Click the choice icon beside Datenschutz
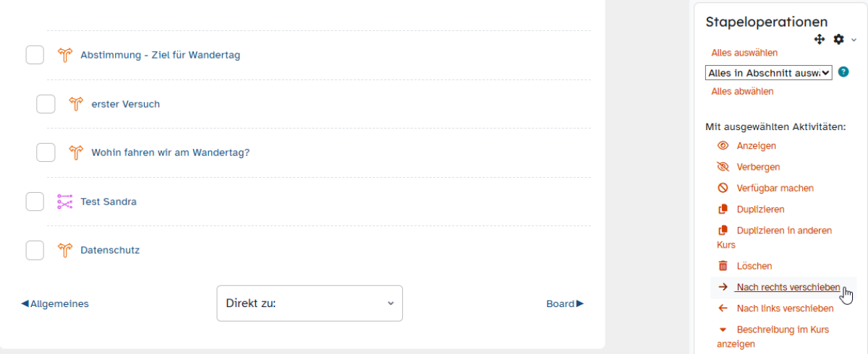The width and height of the screenshot is (868, 354). 66,251
